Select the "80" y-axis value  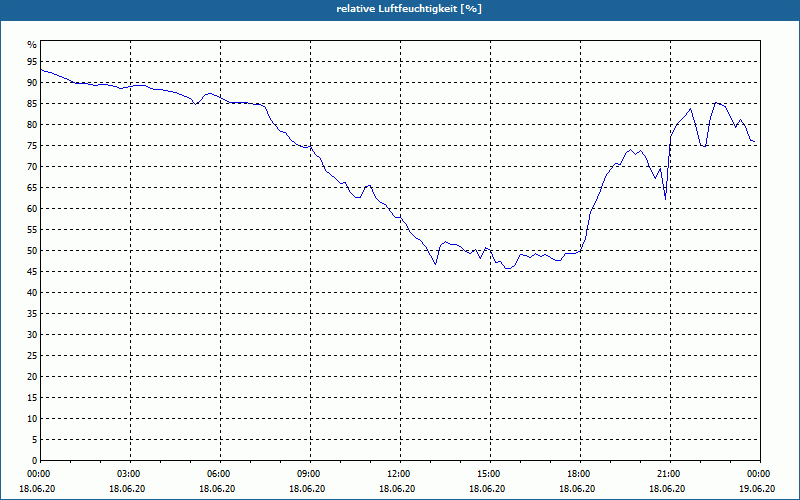32,124
